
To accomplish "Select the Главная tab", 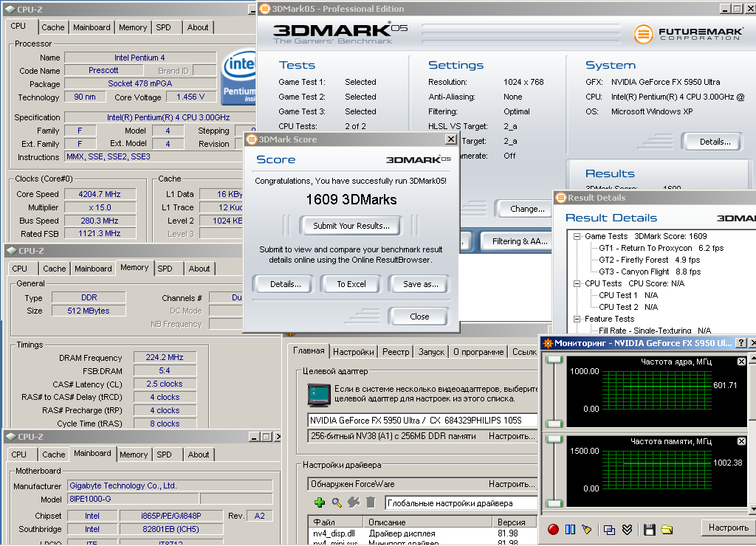I will (x=309, y=350).
